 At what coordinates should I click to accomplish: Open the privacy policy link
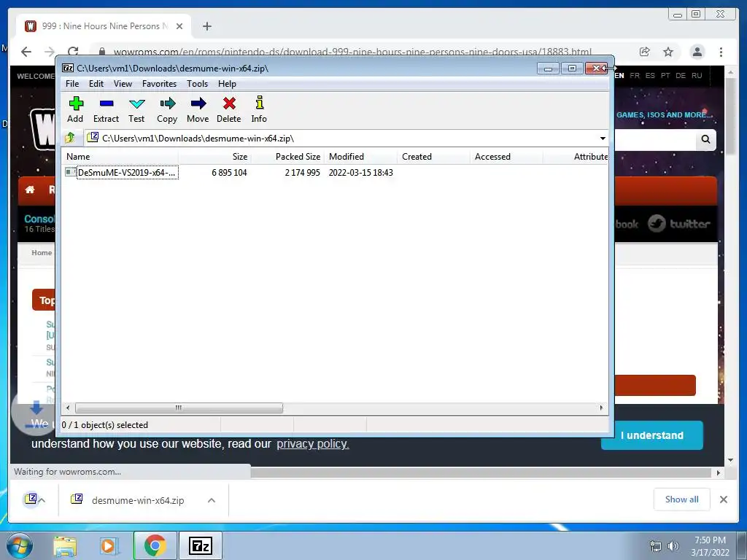[312, 444]
